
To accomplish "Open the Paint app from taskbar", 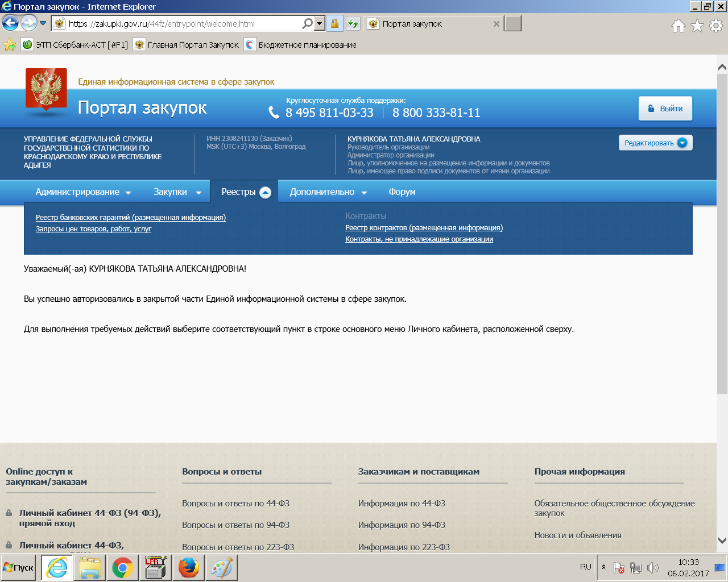I will (221, 567).
